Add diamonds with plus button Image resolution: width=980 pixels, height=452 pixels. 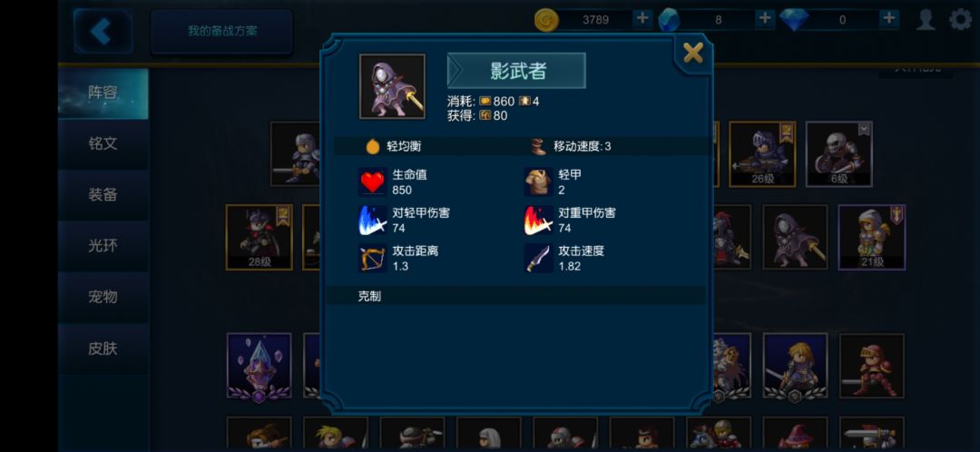point(888,19)
